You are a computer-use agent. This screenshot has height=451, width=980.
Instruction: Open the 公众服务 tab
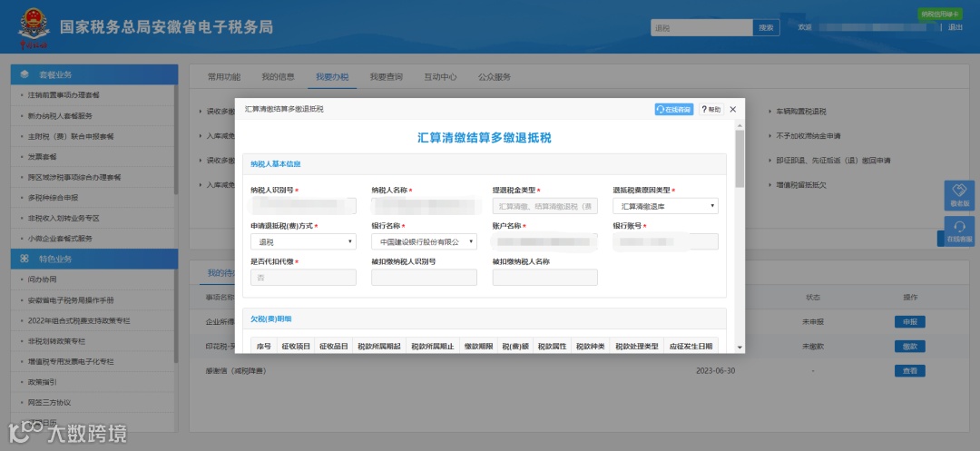tap(495, 77)
